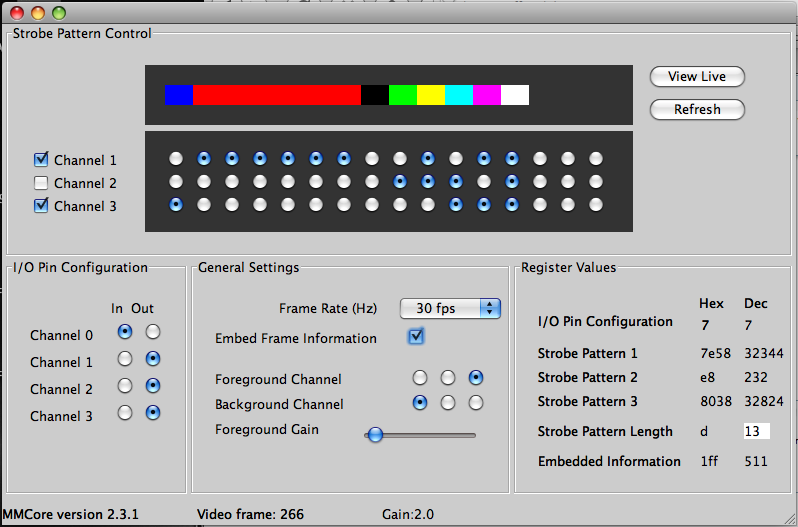Select first Foreground Channel radio option
This screenshot has width=798, height=527.
pos(420,378)
